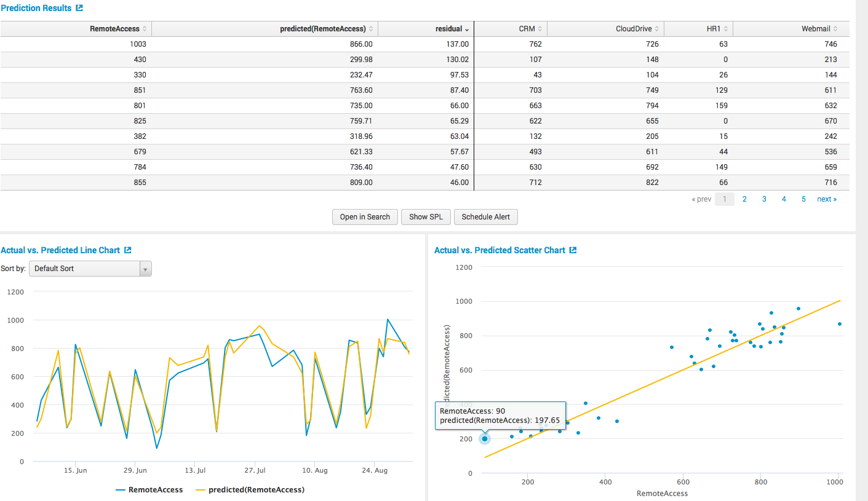This screenshot has height=501, width=868.
Task: Select predicted value 759.71
Action: pyautogui.click(x=360, y=121)
